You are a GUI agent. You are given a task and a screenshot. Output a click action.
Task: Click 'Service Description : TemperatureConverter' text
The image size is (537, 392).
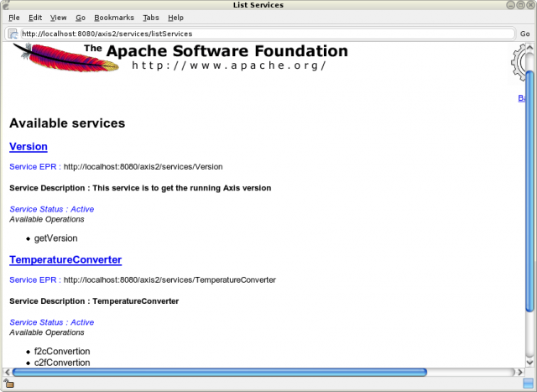tap(94, 301)
